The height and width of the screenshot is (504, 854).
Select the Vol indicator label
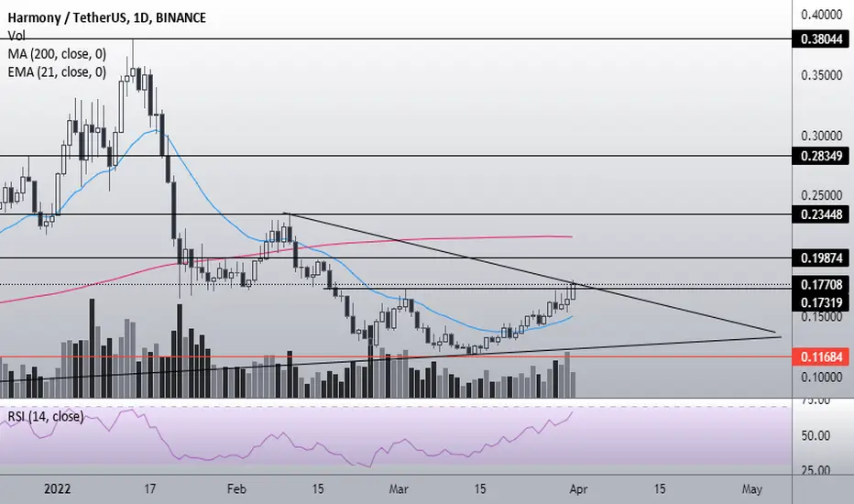point(16,36)
